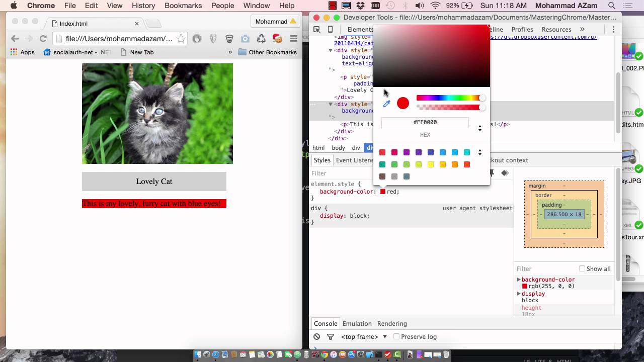Click the html breadcrumb
The image size is (644, 362).
click(318, 148)
